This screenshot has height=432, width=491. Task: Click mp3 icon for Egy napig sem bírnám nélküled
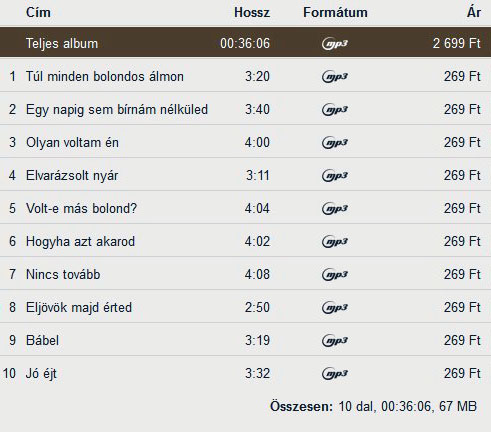335,110
